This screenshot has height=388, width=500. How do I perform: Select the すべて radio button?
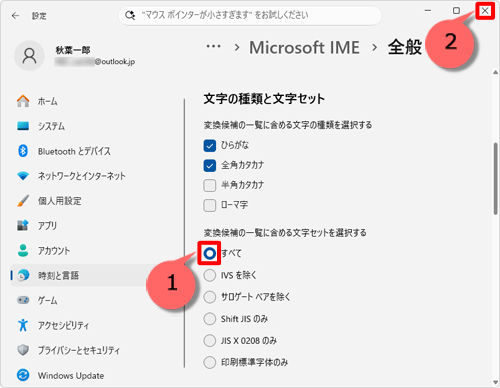click(x=210, y=254)
